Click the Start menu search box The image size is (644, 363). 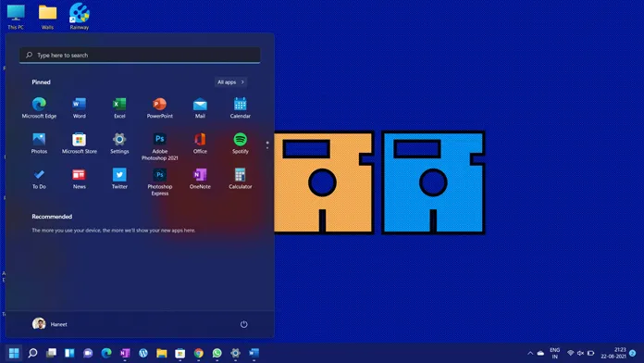pos(140,55)
